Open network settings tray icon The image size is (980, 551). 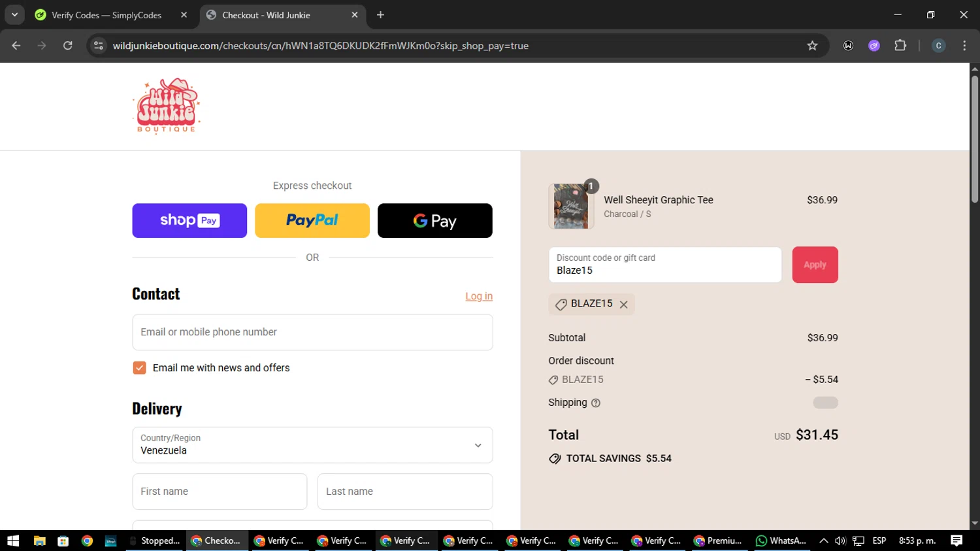point(858,541)
